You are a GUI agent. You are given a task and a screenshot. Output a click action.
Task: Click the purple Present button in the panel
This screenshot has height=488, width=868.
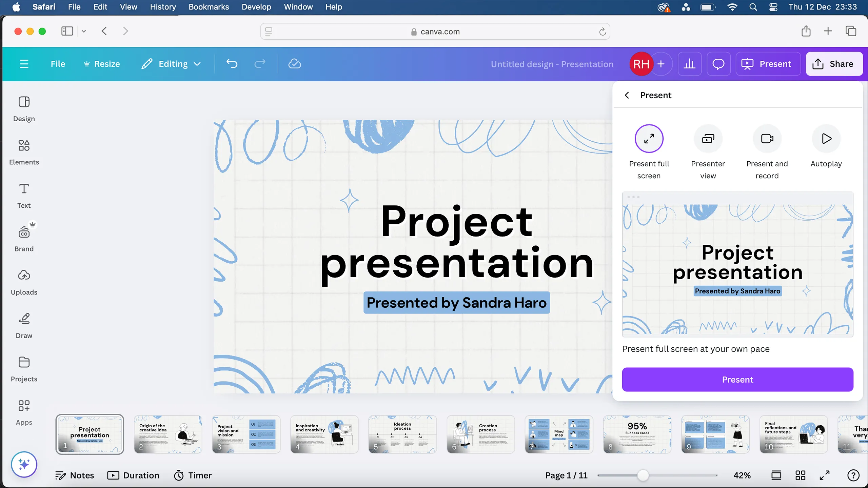tap(737, 379)
